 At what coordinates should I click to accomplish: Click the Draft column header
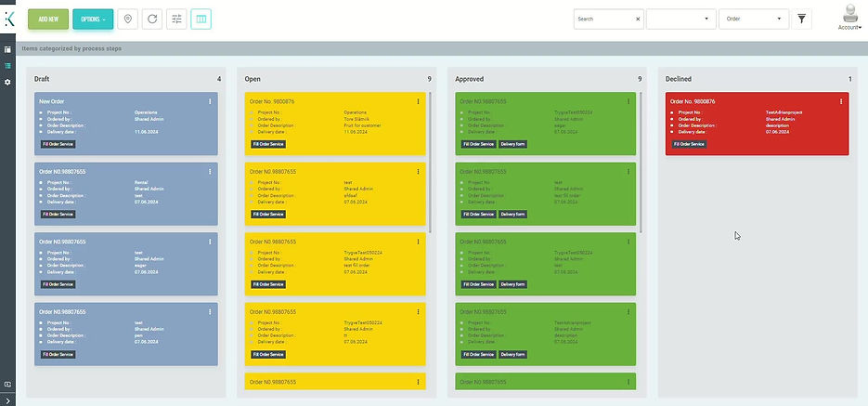tap(42, 79)
